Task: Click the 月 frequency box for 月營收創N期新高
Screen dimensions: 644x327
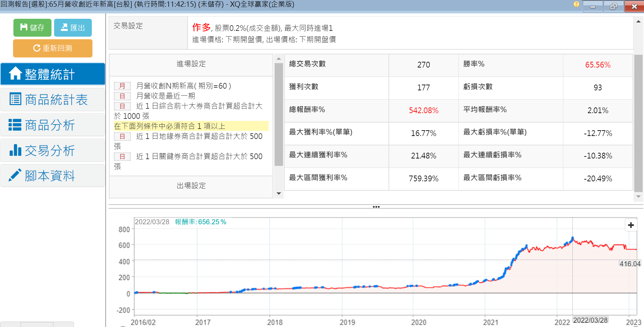Action: [122, 86]
